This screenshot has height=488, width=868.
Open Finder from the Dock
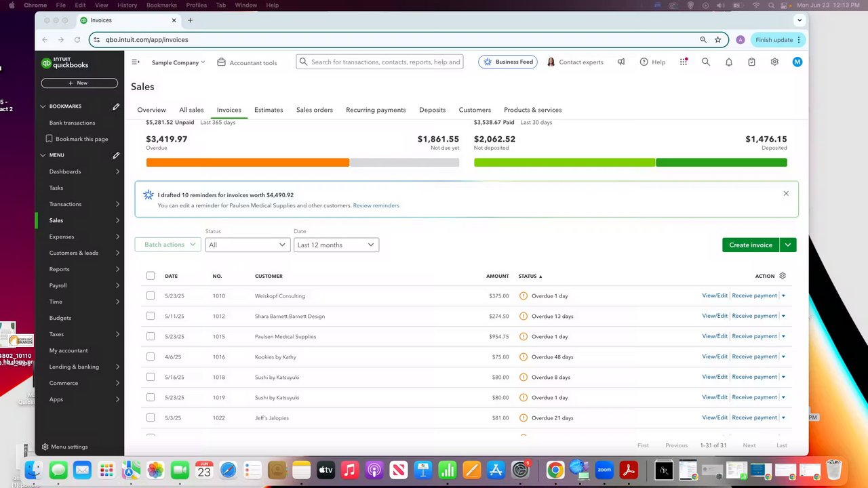[33, 470]
